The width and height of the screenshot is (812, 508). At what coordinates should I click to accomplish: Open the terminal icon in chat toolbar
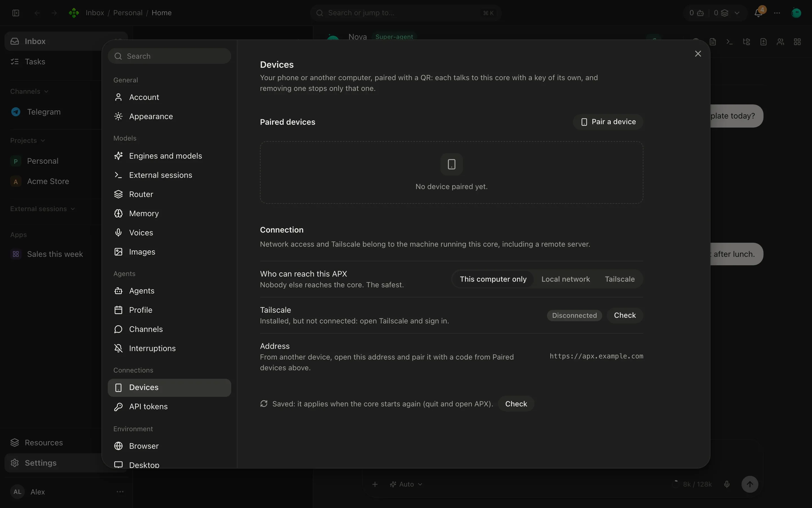click(x=729, y=42)
